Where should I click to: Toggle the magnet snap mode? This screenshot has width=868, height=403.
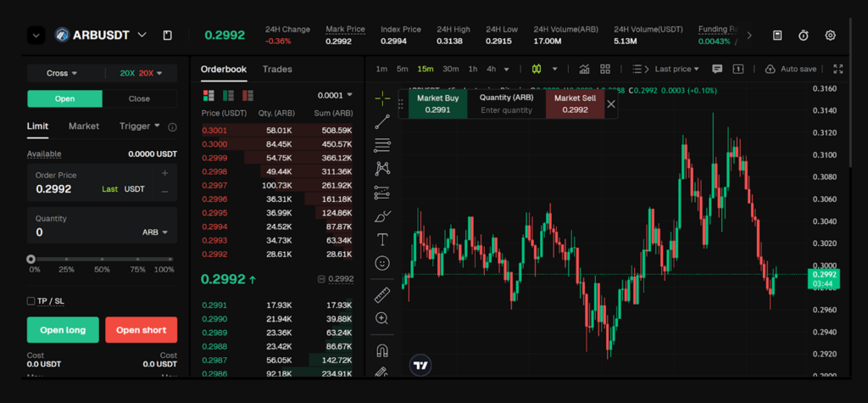point(382,351)
